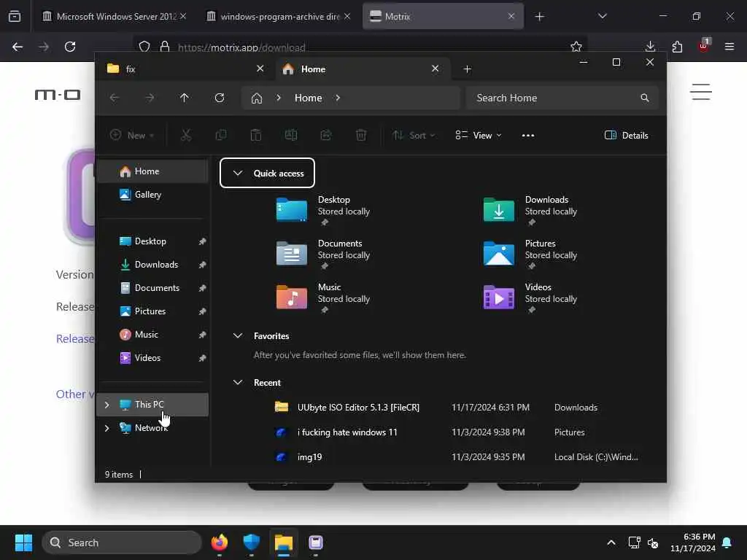Click the Share icon in Explorer toolbar
Image resolution: width=747 pixels, height=560 pixels.
point(326,136)
